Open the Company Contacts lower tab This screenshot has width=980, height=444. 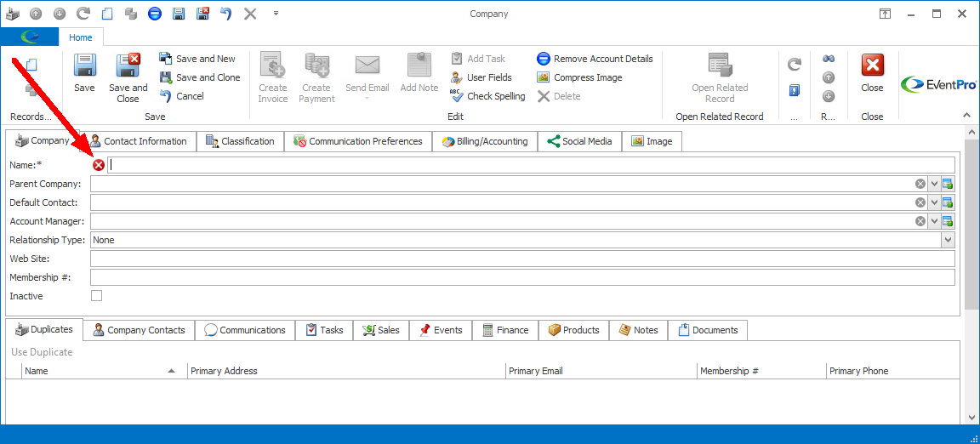[x=139, y=330]
